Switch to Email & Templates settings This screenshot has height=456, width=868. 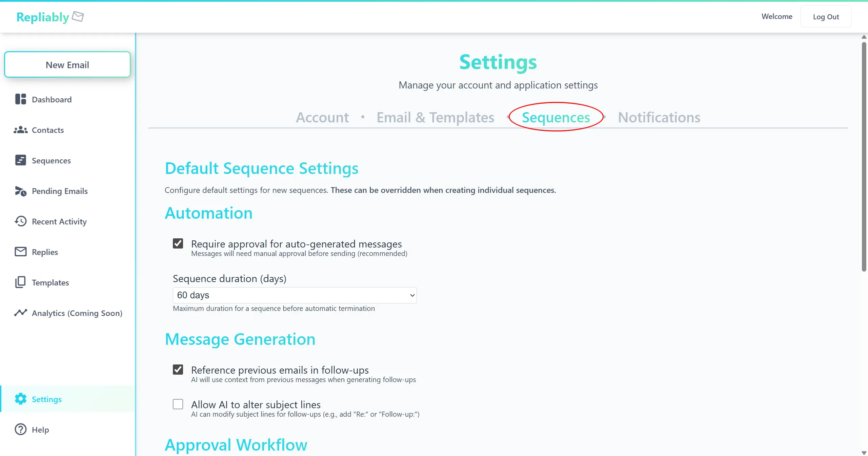tap(435, 117)
